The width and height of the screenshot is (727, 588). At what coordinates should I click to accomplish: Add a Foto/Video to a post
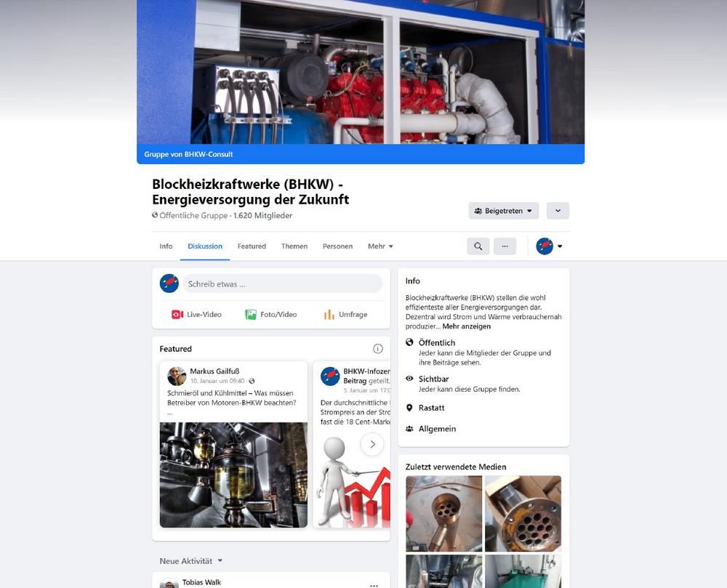pos(270,315)
